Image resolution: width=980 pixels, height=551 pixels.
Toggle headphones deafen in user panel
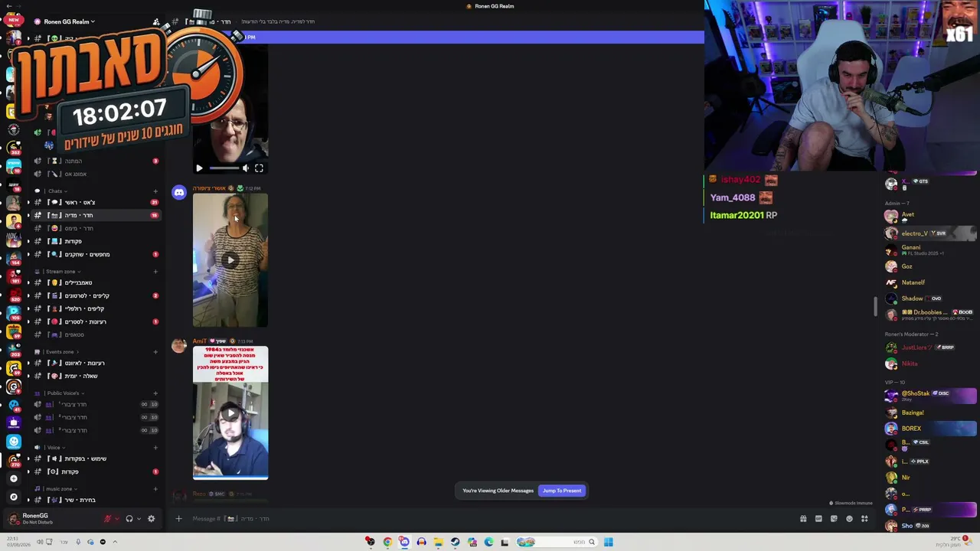pos(129,519)
